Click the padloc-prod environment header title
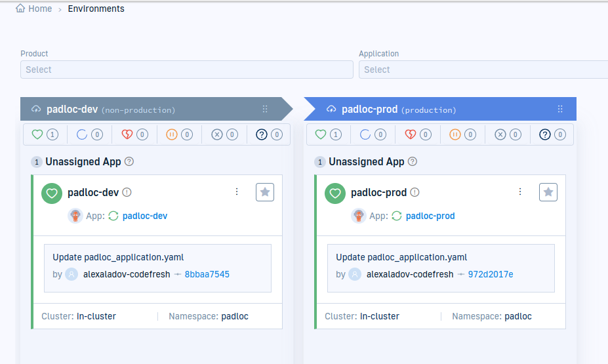Image resolution: width=608 pixels, height=364 pixels. pos(369,110)
